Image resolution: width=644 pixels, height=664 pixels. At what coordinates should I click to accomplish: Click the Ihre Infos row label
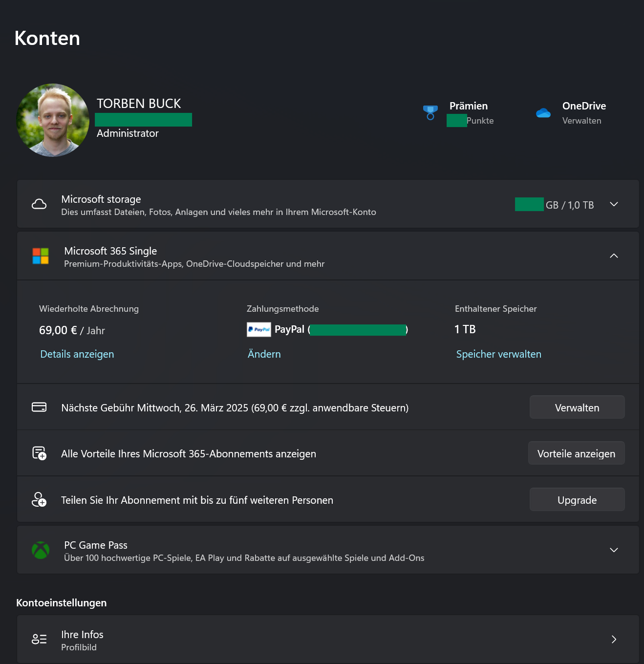tap(82, 635)
